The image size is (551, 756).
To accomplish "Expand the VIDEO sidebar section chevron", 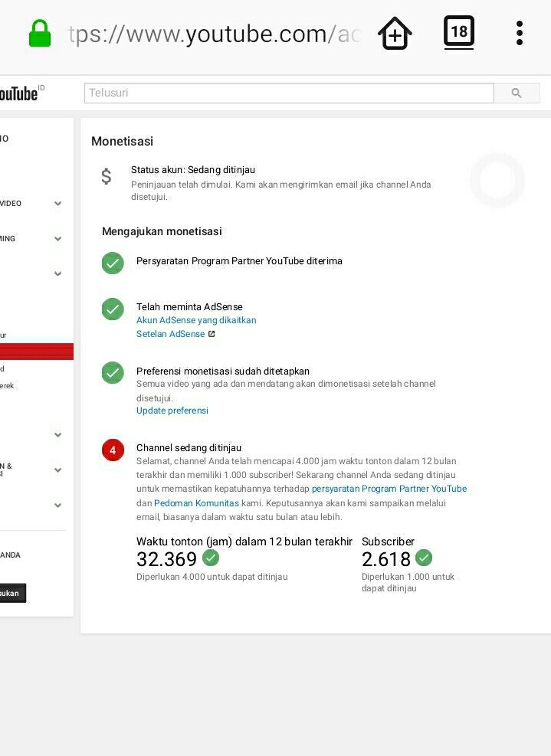I will pyautogui.click(x=58, y=204).
